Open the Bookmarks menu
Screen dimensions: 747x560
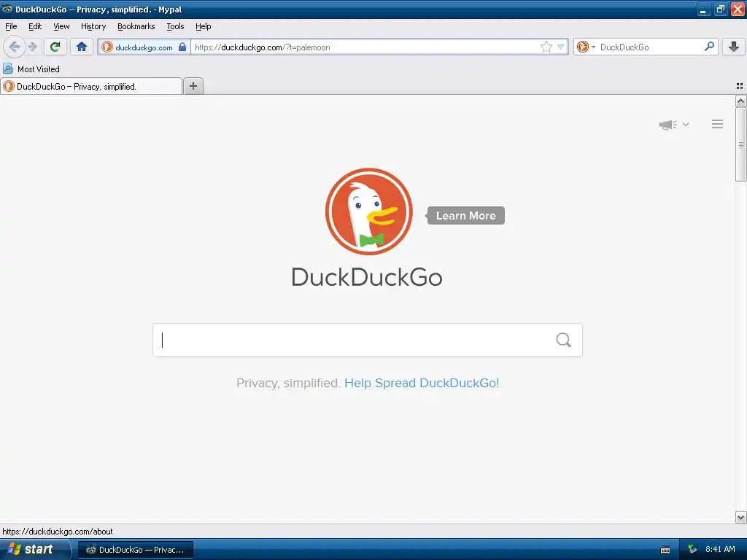pyautogui.click(x=136, y=26)
